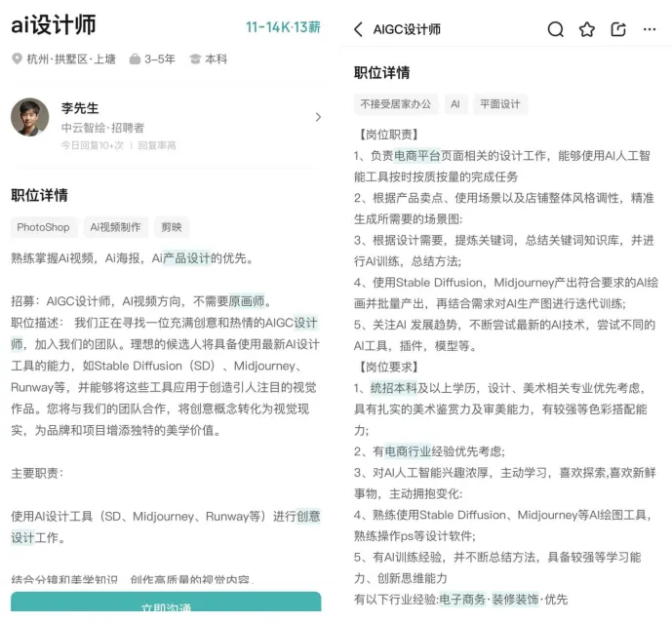The image size is (672, 623).
Task: Click the salary text 11-14K·13薪
Action: [283, 27]
